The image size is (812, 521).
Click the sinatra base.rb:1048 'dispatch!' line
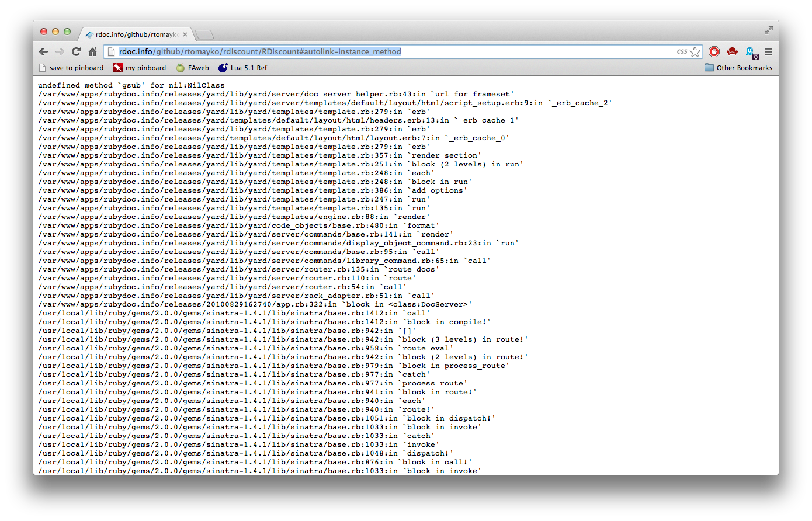pyautogui.click(x=246, y=453)
